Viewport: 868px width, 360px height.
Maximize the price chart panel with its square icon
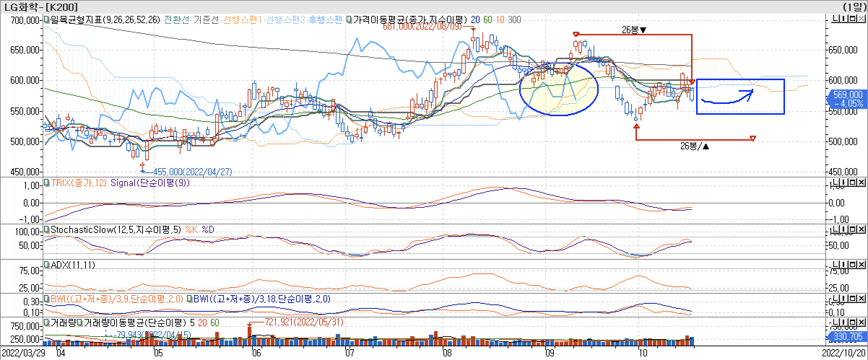(x=852, y=19)
